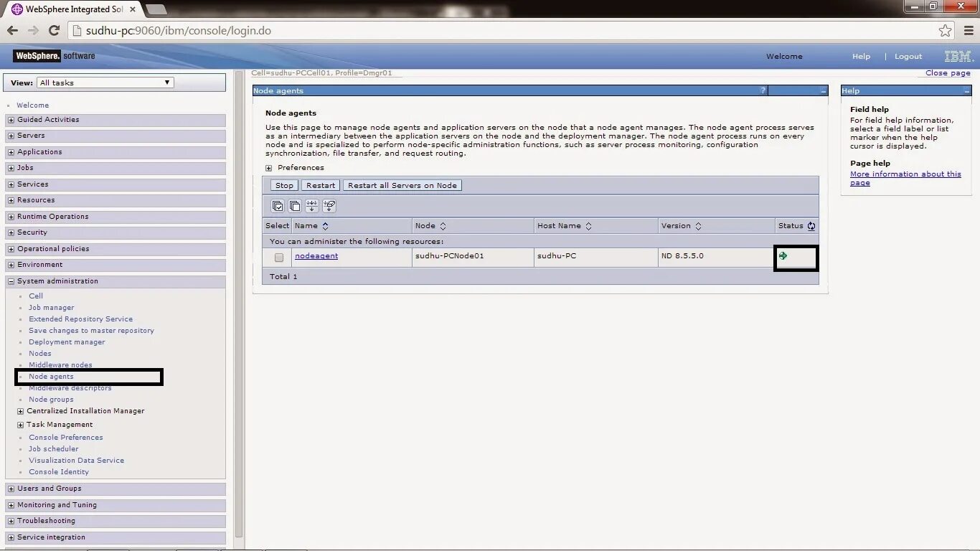Reload the browser page
Viewport: 980px width, 551px height.
click(x=54, y=30)
